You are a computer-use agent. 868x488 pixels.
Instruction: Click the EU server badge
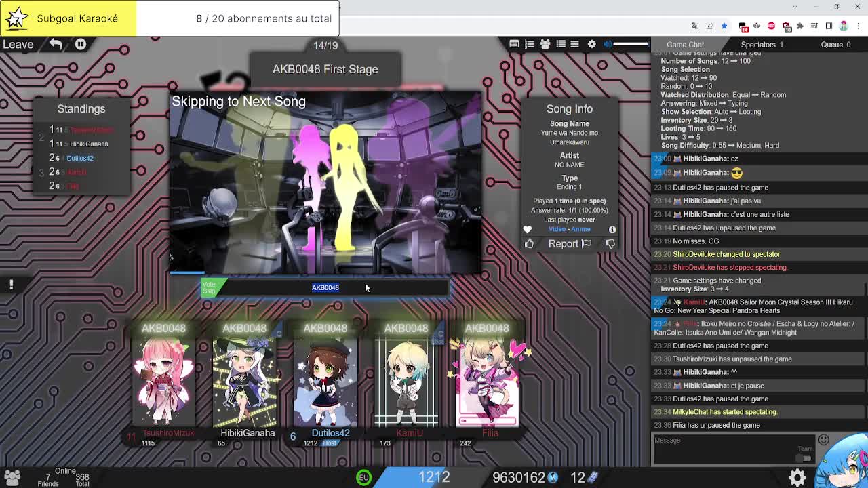pyautogui.click(x=364, y=477)
